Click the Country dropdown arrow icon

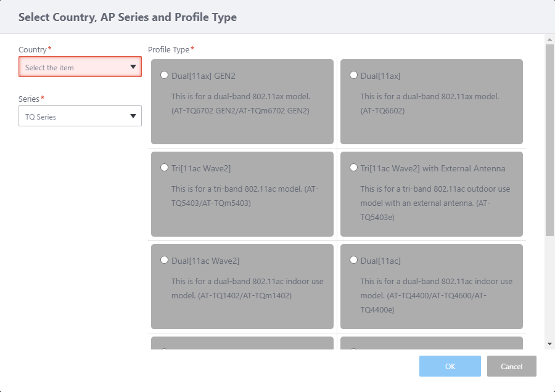coord(133,67)
